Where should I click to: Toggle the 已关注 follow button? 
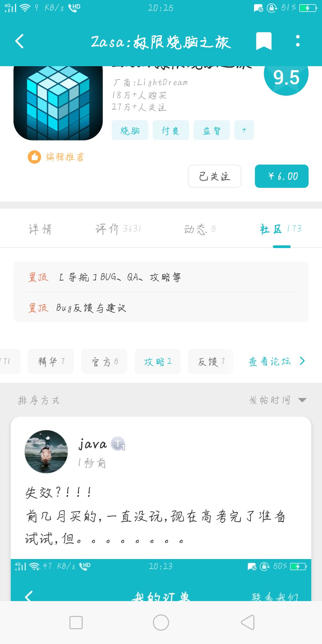[214, 176]
